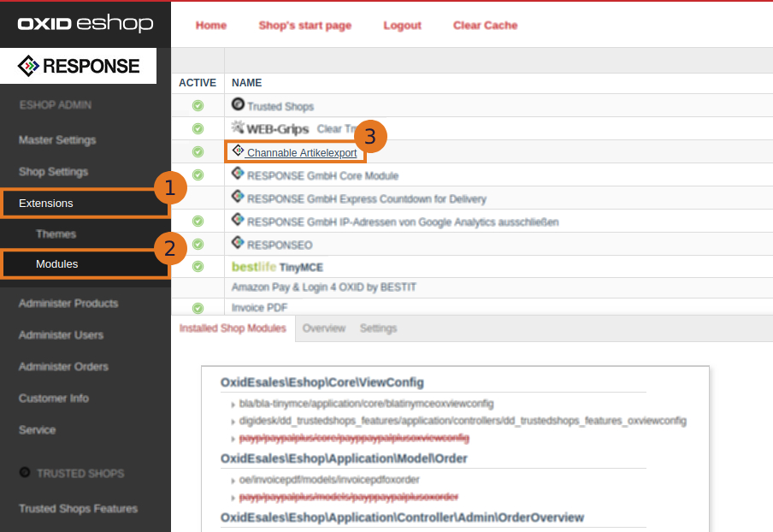Open the Settings tab

(378, 328)
